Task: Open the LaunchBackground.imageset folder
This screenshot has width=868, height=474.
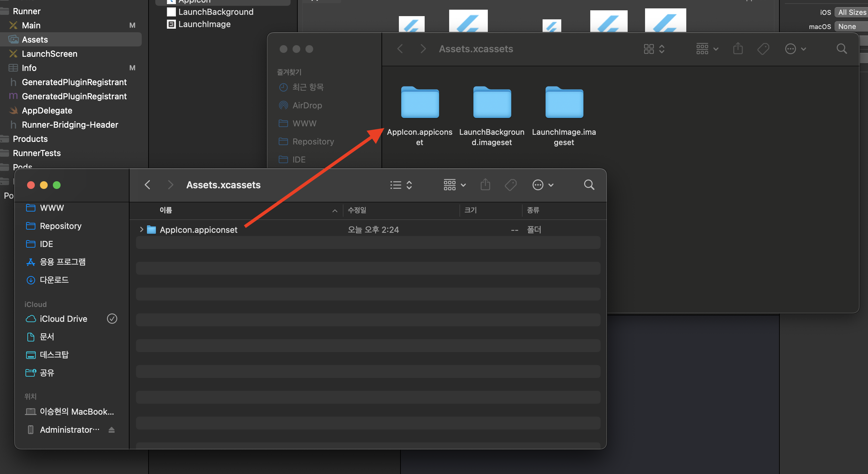Action: click(492, 103)
